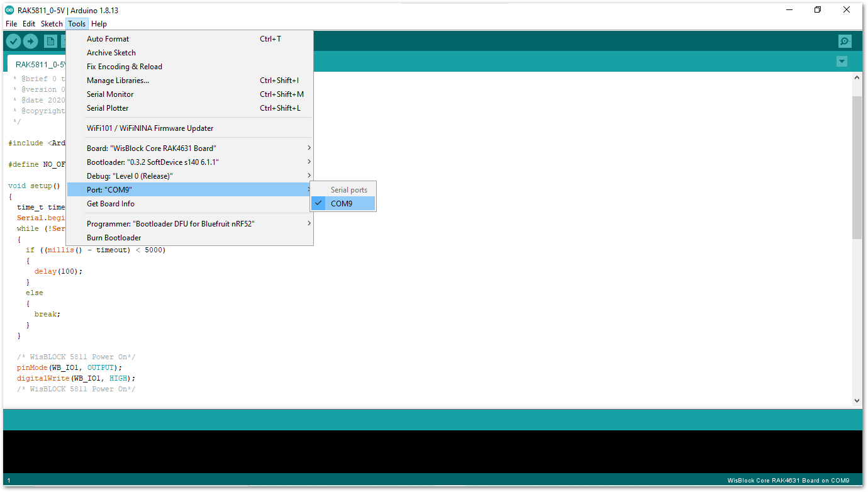
Task: Expand Debug Level 0 (Release) submenu
Action: coord(189,176)
